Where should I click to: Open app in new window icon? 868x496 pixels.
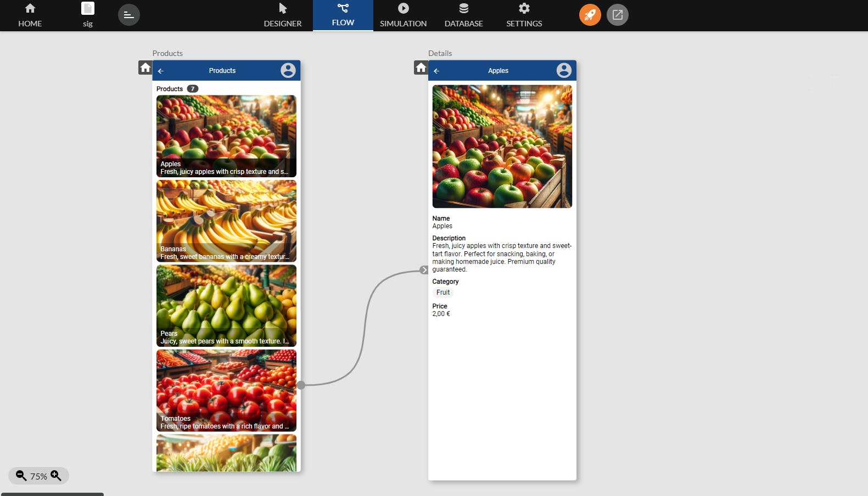[618, 15]
